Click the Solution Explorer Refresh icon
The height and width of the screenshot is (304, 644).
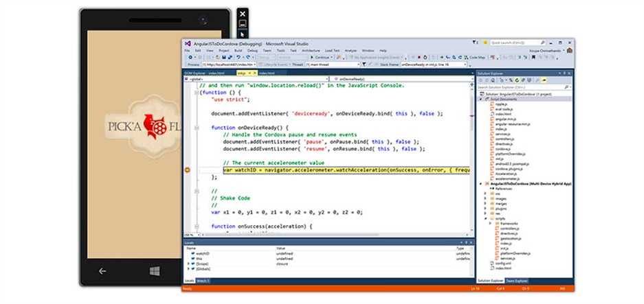click(517, 80)
